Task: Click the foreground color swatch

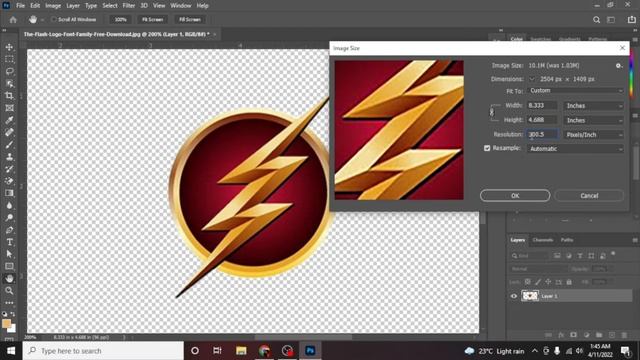Action: point(6,324)
